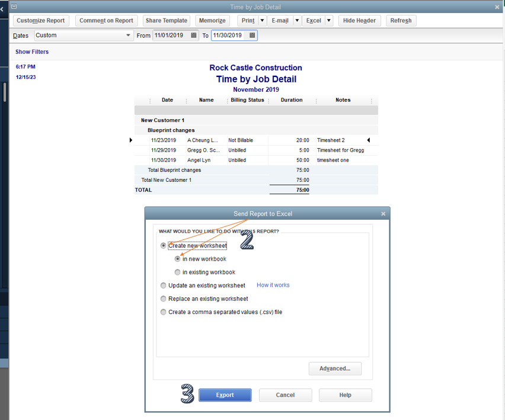Click Total Blueprint changes row
The image size is (505, 420).
click(256, 170)
